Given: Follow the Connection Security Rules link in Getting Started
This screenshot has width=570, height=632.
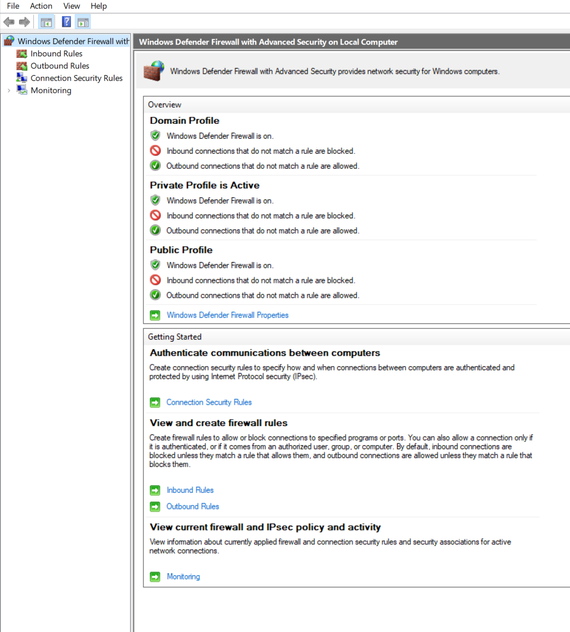Looking at the screenshot, I should point(209,402).
